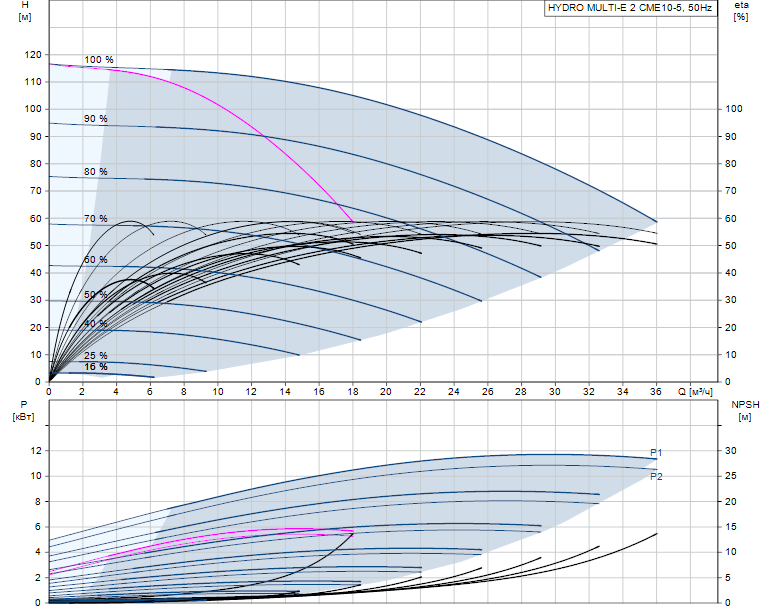Screen dimensions: 774x611
Task: Select the eta [%] efficiency axis title
Action: (741, 11)
